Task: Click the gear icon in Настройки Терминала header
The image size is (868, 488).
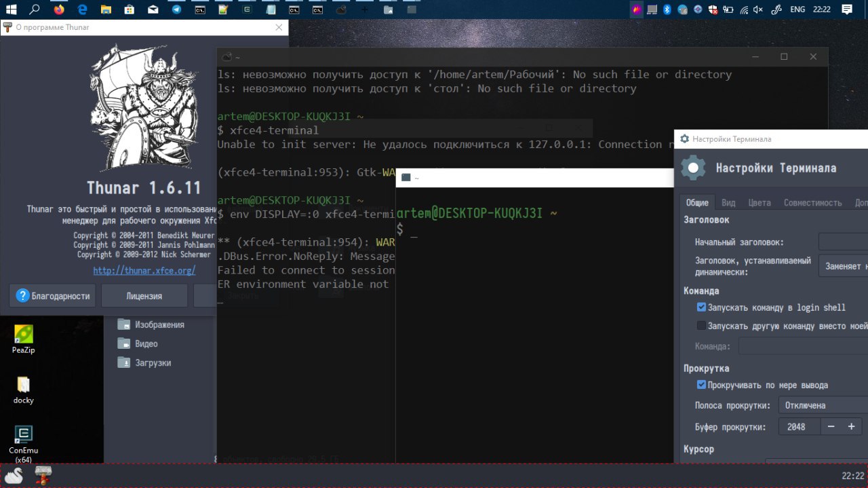Action: 693,168
